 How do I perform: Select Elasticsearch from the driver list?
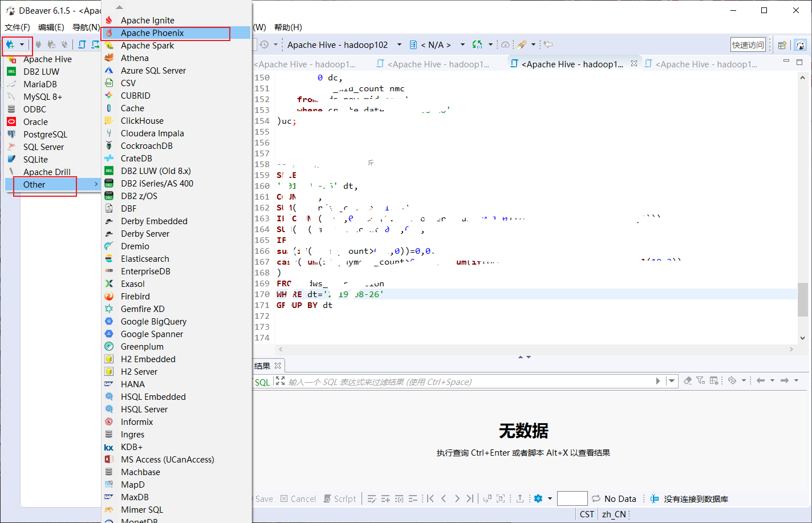[177, 259]
